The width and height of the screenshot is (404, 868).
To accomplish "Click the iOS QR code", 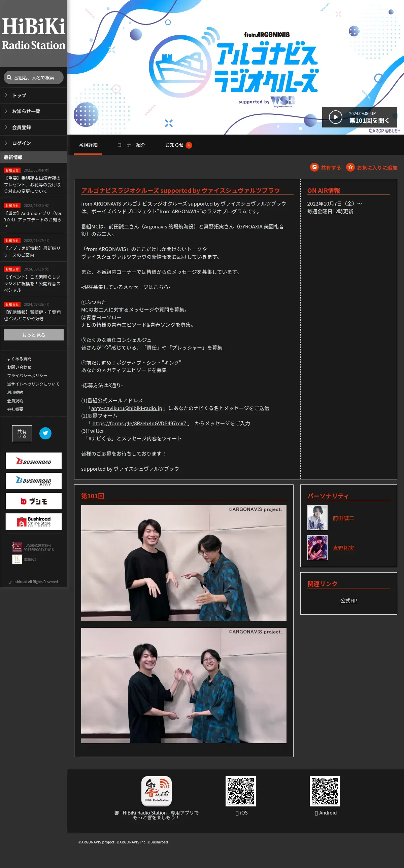I will (241, 791).
